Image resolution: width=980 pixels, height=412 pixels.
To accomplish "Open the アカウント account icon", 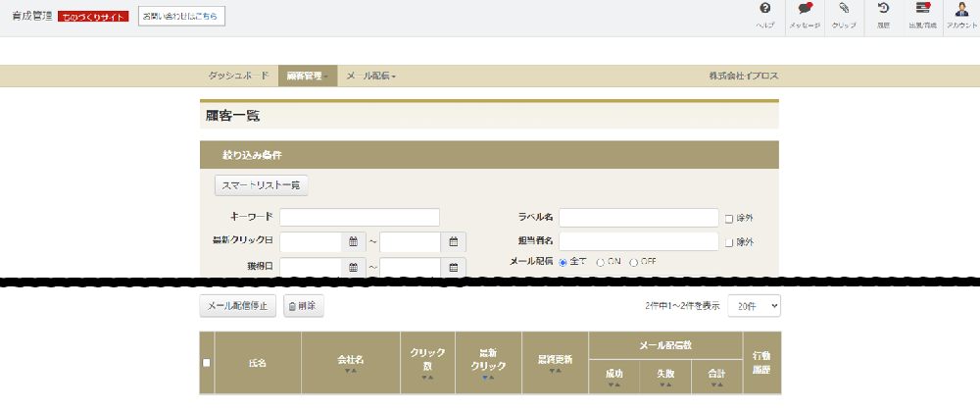I will [x=960, y=10].
